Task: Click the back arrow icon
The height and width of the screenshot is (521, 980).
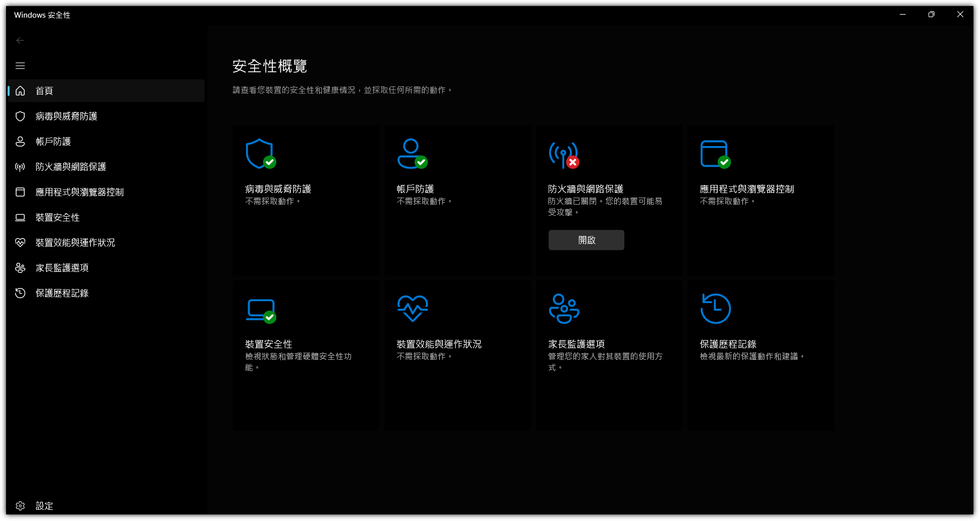Action: coord(20,40)
